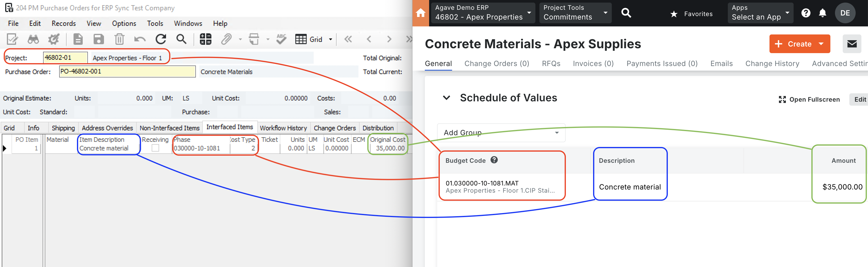Open the Payments Issued (0) tab
This screenshot has height=267, width=868.
point(662,64)
